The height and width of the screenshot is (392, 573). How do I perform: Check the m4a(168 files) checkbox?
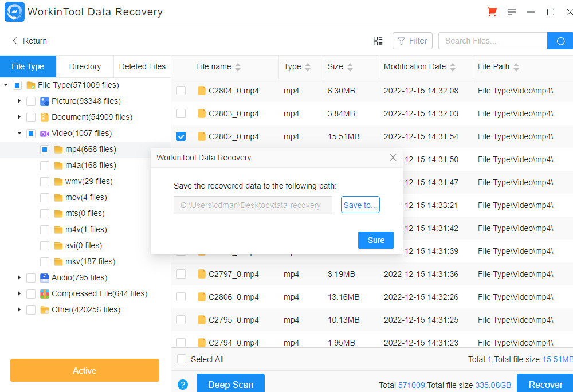(x=45, y=166)
